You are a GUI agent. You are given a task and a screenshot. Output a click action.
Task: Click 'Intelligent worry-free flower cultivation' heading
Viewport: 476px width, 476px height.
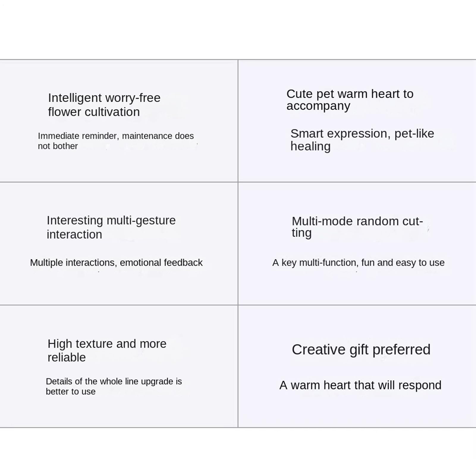pos(104,105)
